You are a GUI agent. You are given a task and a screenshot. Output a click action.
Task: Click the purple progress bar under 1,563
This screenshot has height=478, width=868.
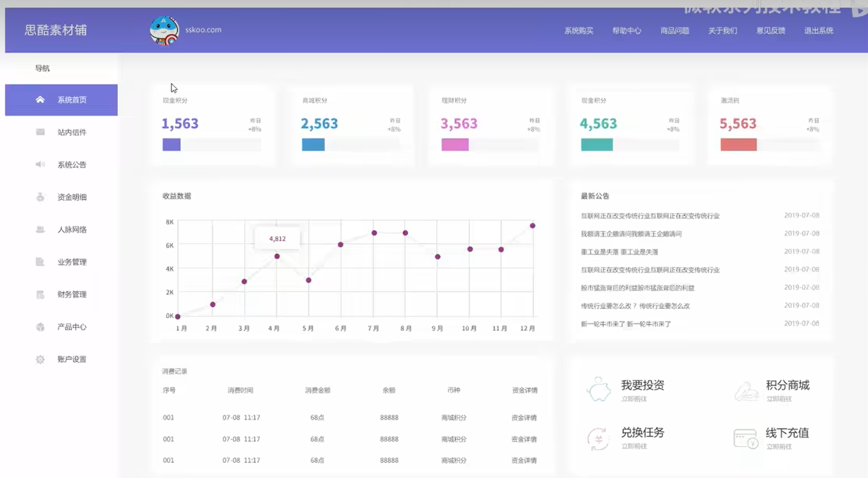(171, 145)
